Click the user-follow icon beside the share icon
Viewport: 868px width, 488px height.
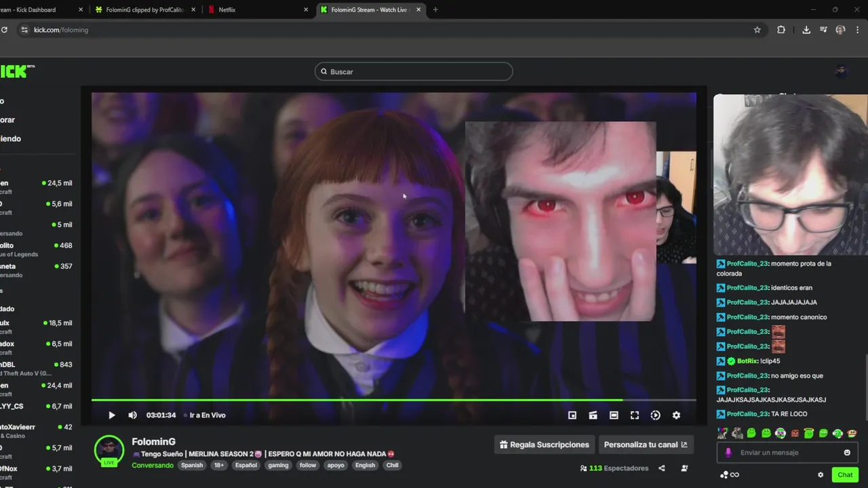[x=684, y=468]
